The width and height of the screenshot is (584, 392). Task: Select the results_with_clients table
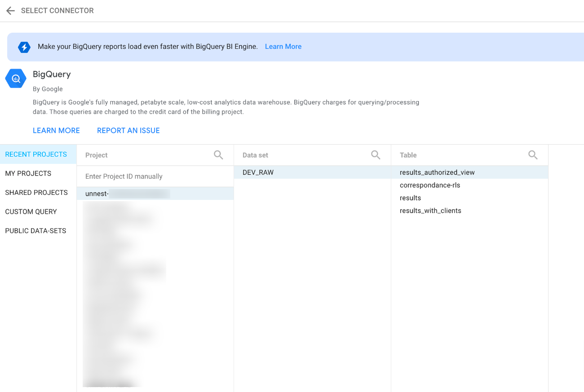tap(469, 211)
